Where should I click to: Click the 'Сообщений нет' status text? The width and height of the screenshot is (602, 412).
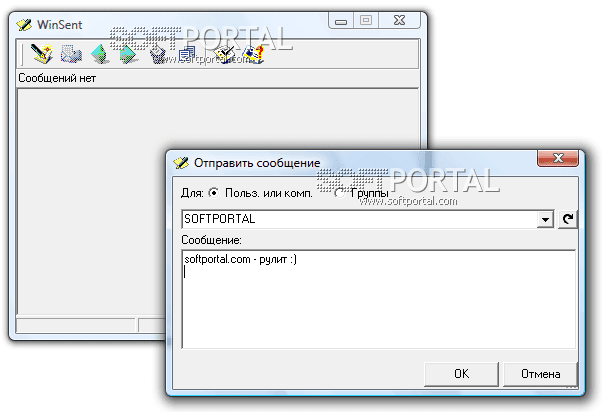(x=57, y=78)
